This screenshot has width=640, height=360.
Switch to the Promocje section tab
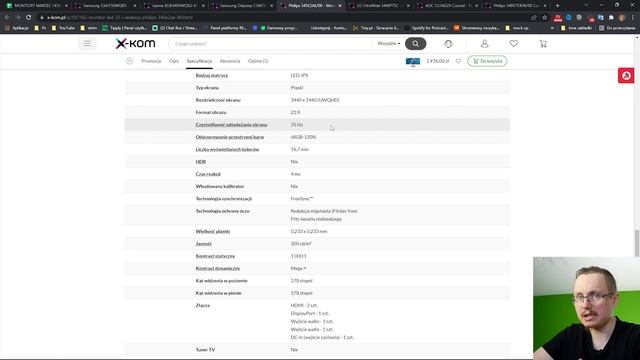point(151,61)
